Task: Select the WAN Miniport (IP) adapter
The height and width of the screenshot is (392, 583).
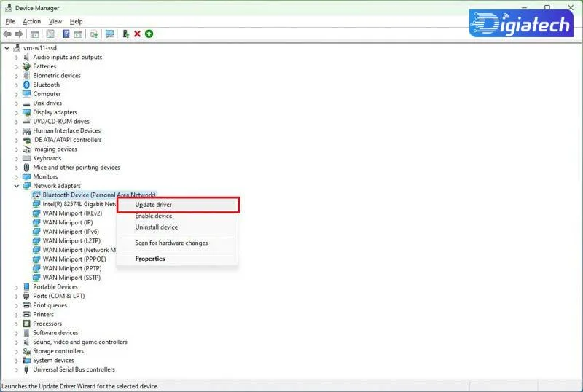Action: point(68,222)
